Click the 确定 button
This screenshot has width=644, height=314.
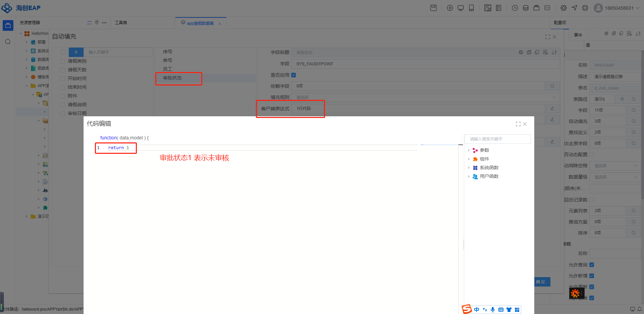click(x=541, y=282)
